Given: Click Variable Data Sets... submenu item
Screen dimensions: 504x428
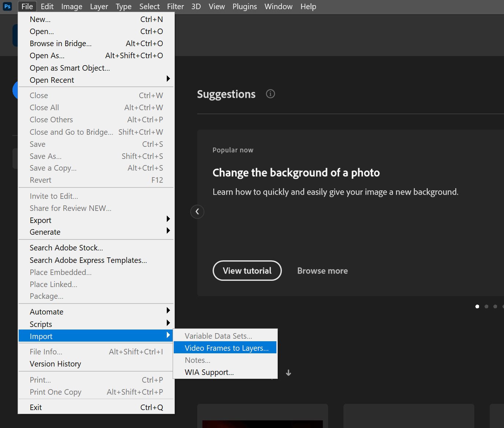Looking at the screenshot, I should [225, 336].
